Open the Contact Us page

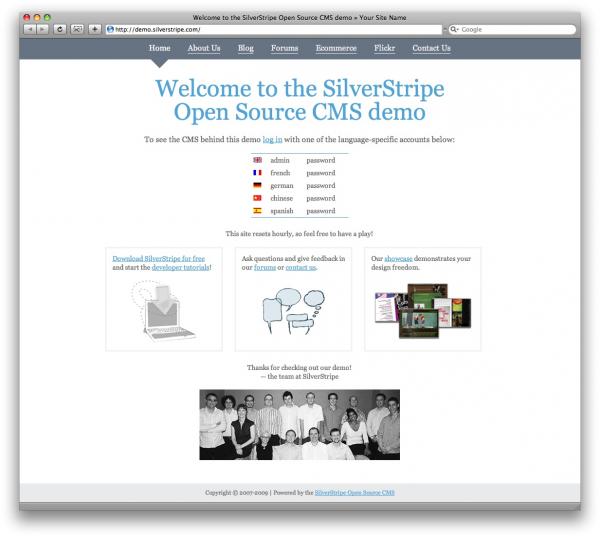coord(431,48)
